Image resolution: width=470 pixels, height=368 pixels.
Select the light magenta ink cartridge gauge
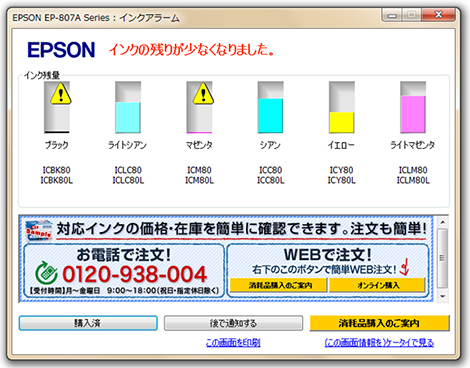[x=413, y=107]
